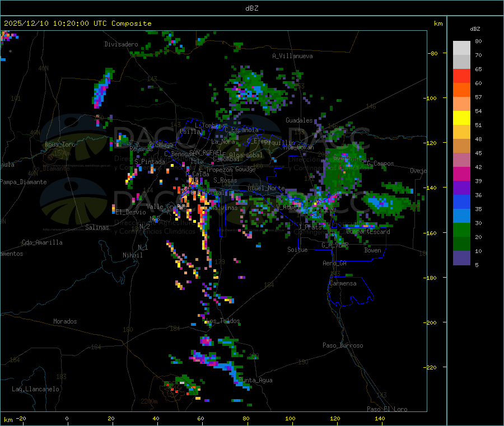Click the -220 km vertical axis tick

point(432,368)
